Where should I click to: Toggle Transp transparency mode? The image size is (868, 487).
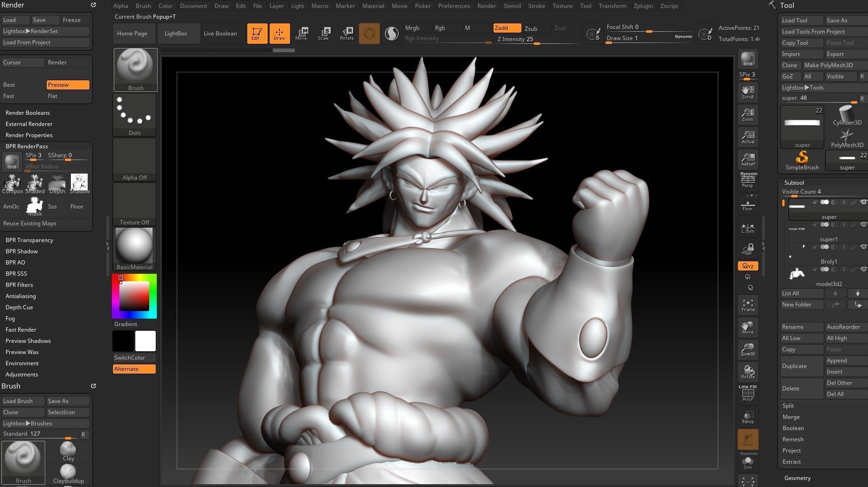[748, 417]
